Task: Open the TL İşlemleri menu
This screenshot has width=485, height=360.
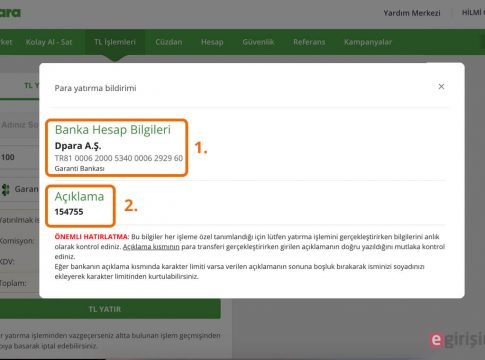Action: pos(115,42)
